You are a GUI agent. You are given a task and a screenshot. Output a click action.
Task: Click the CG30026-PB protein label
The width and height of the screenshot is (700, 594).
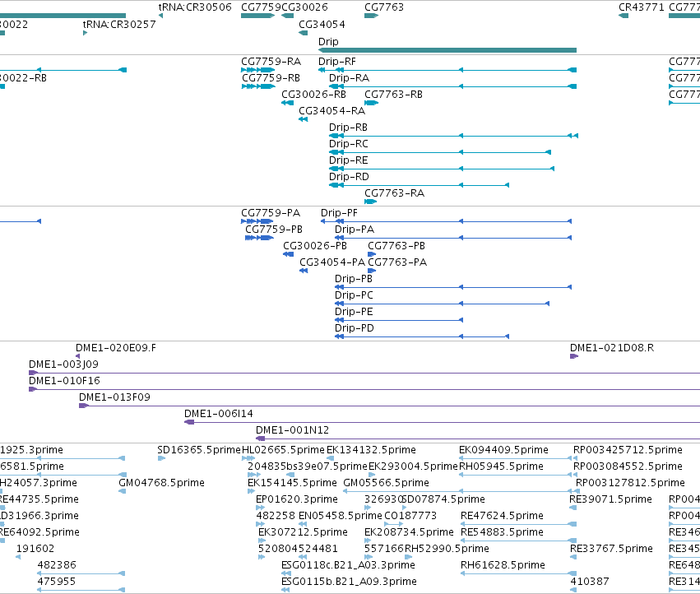[315, 246]
